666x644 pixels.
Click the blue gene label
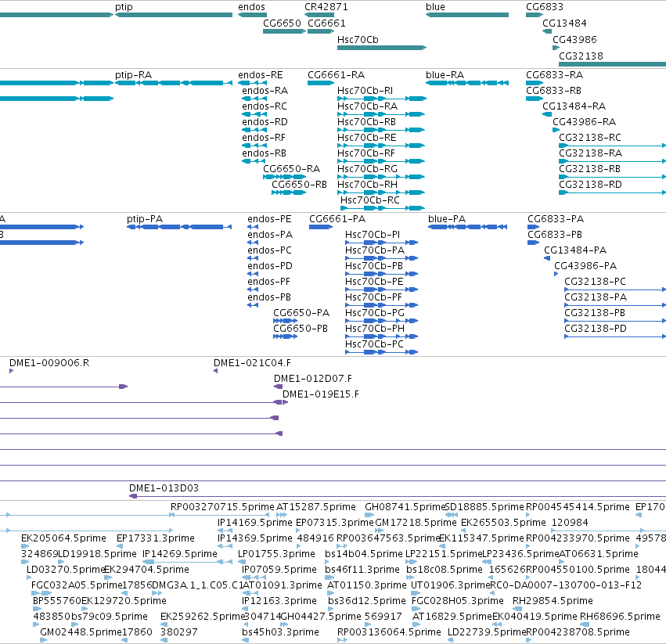coord(435,7)
